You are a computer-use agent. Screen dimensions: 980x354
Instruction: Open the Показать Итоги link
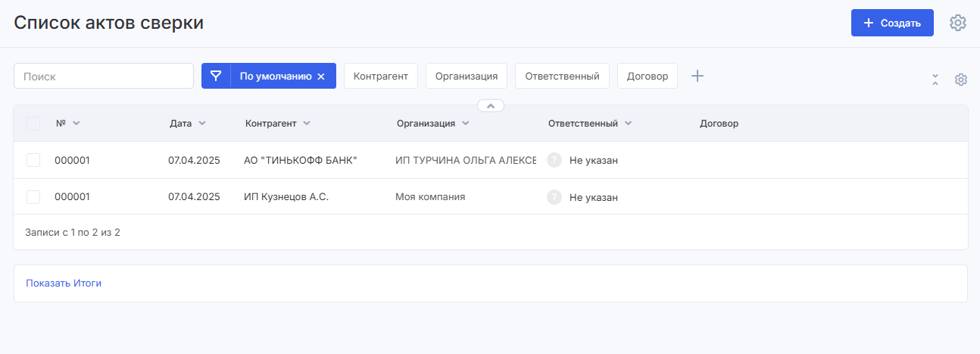64,283
